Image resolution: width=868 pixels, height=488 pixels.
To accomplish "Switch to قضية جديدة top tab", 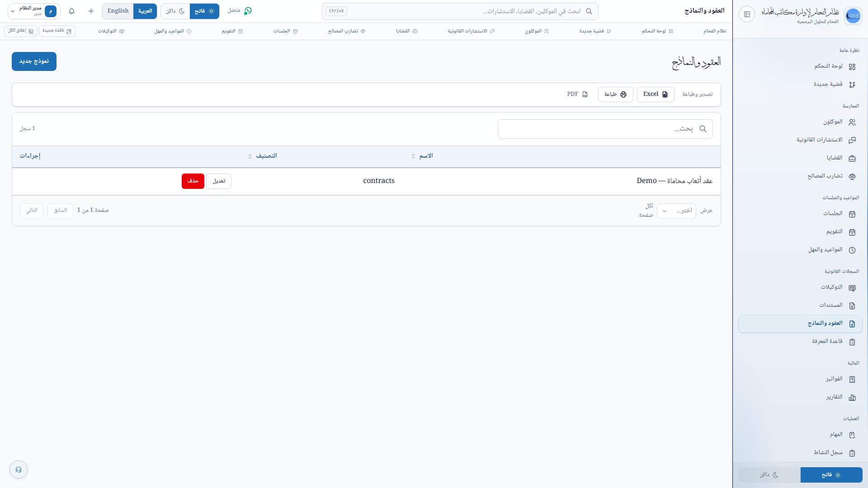I will click(595, 31).
